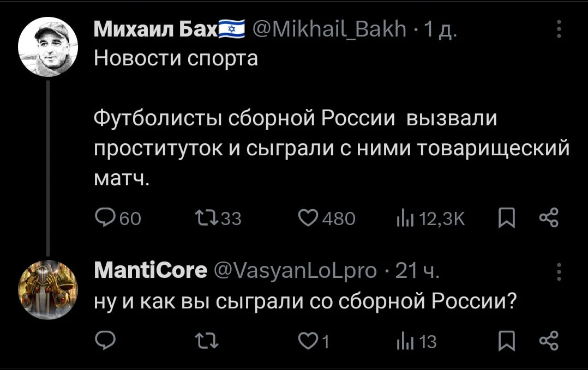Viewport: 588px width, 370px height.
Task: Open the three-dot menu on Михаил Бах's tweet
Action: pos(559,29)
